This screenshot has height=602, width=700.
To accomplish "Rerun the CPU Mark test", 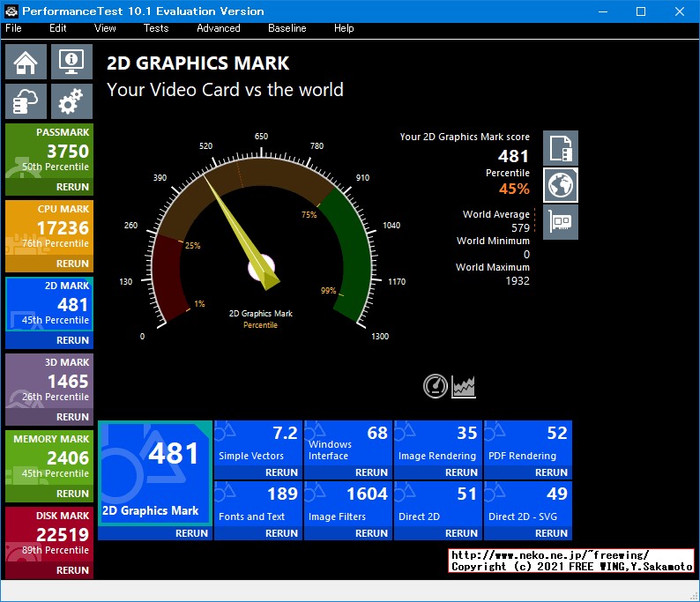I will (72, 264).
